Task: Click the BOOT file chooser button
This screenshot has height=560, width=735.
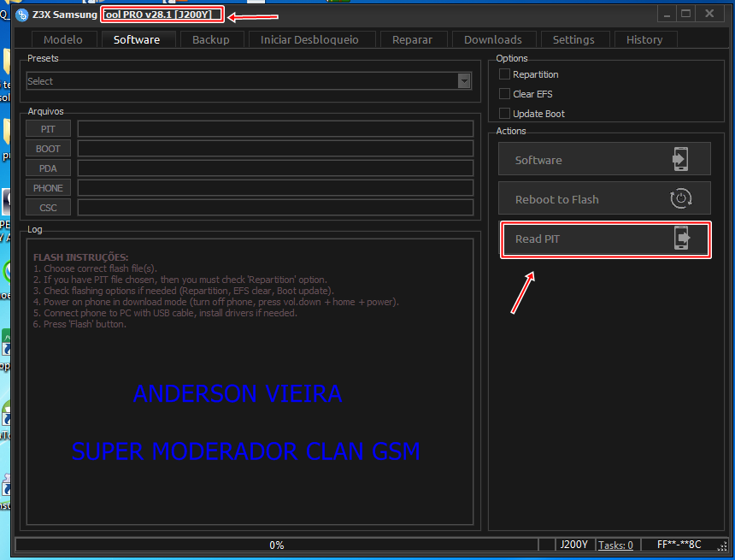Action: [48, 148]
